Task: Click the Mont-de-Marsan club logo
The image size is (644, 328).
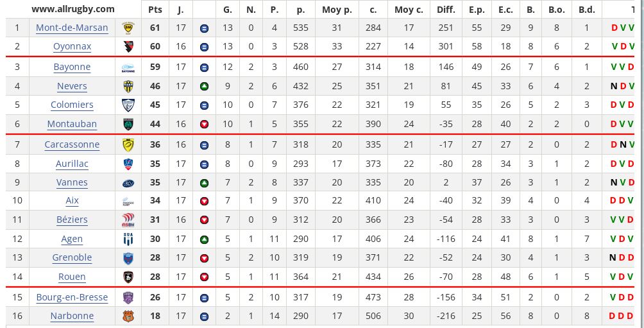Action: coord(128,28)
